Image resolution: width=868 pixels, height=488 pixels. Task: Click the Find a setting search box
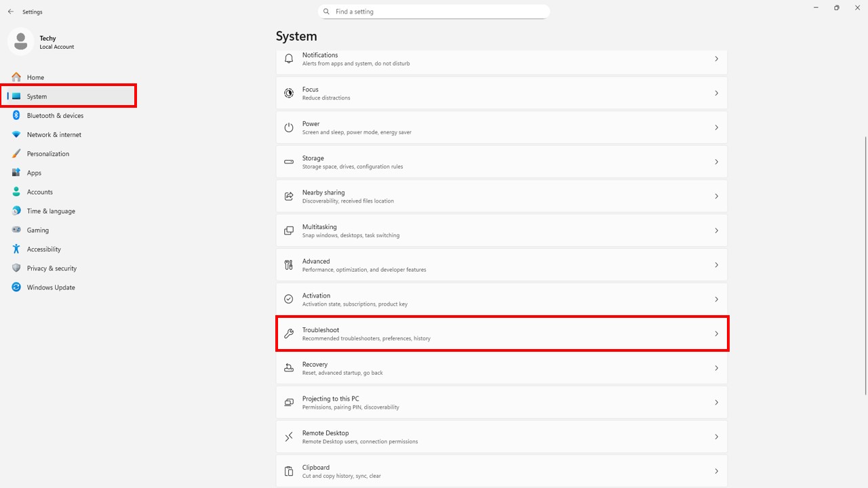coord(434,12)
